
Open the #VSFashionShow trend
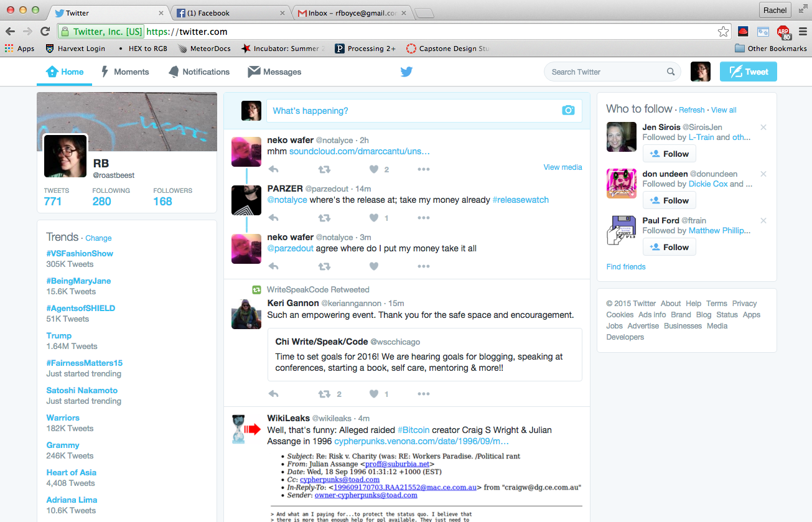click(x=80, y=253)
